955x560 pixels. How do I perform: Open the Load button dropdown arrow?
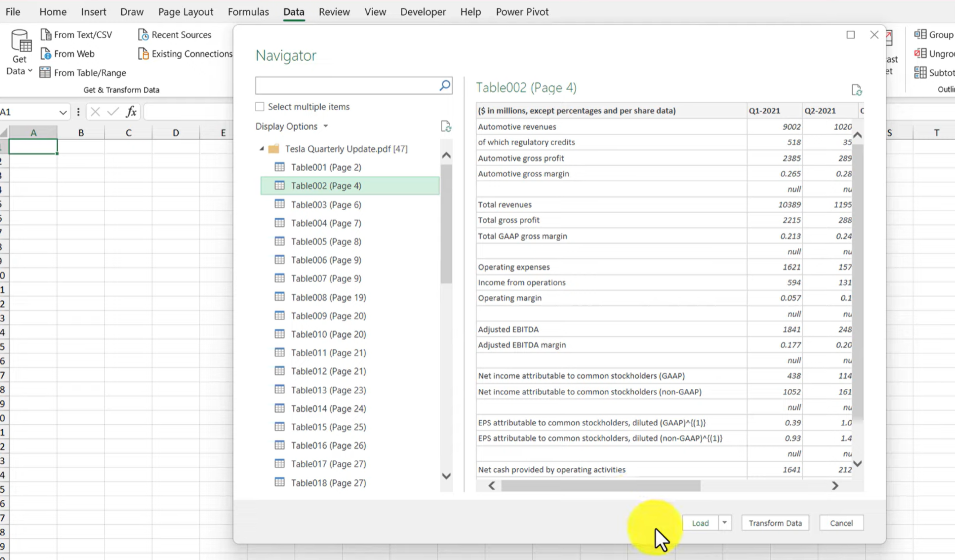tap(725, 523)
